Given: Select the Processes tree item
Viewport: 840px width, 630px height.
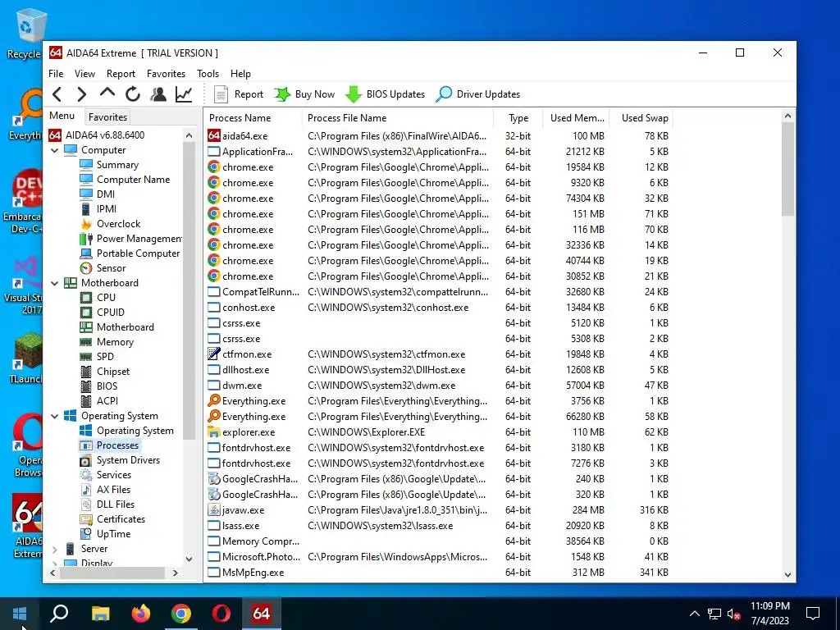Looking at the screenshot, I should point(109,445).
